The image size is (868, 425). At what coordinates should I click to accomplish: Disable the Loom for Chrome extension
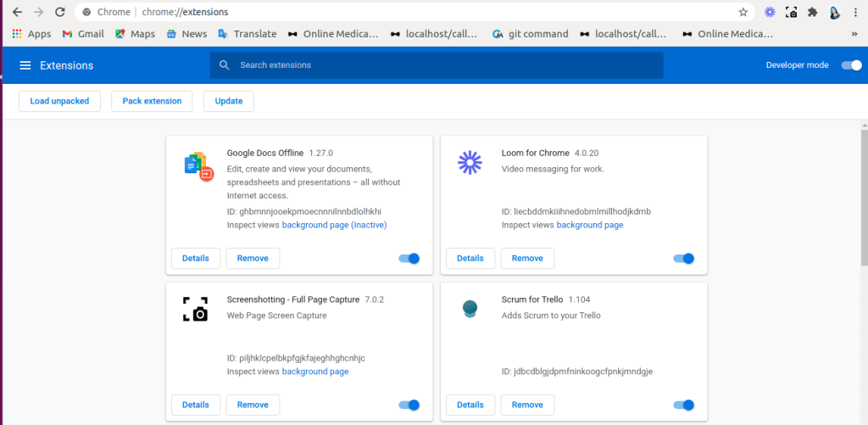[684, 259]
